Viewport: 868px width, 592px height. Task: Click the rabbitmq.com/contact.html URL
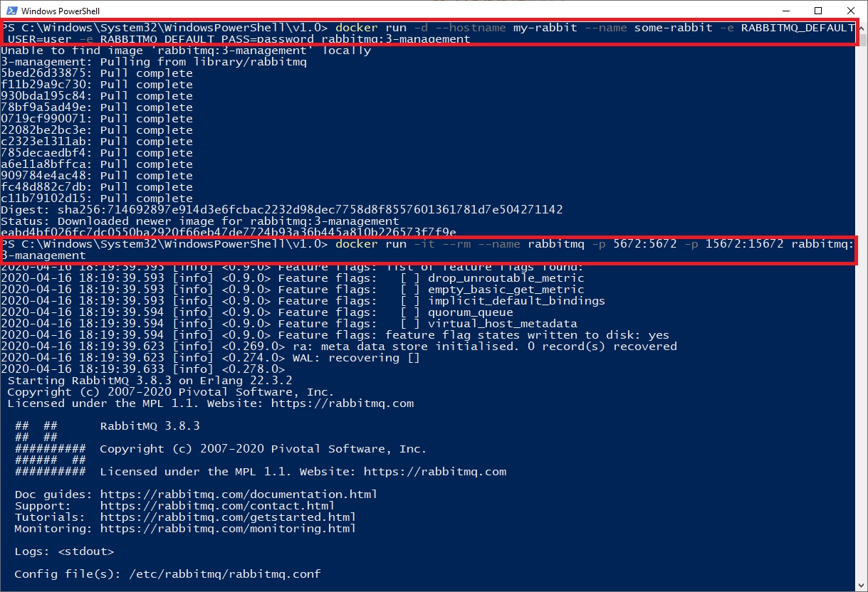pyautogui.click(x=217, y=506)
